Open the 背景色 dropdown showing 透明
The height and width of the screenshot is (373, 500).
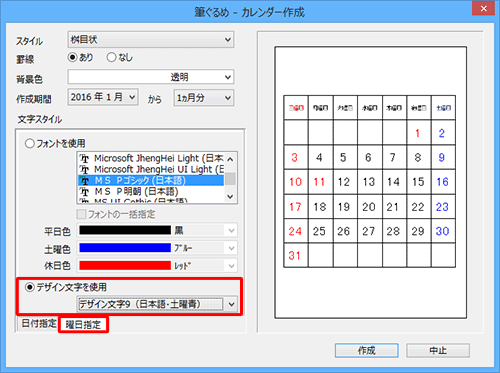151,77
